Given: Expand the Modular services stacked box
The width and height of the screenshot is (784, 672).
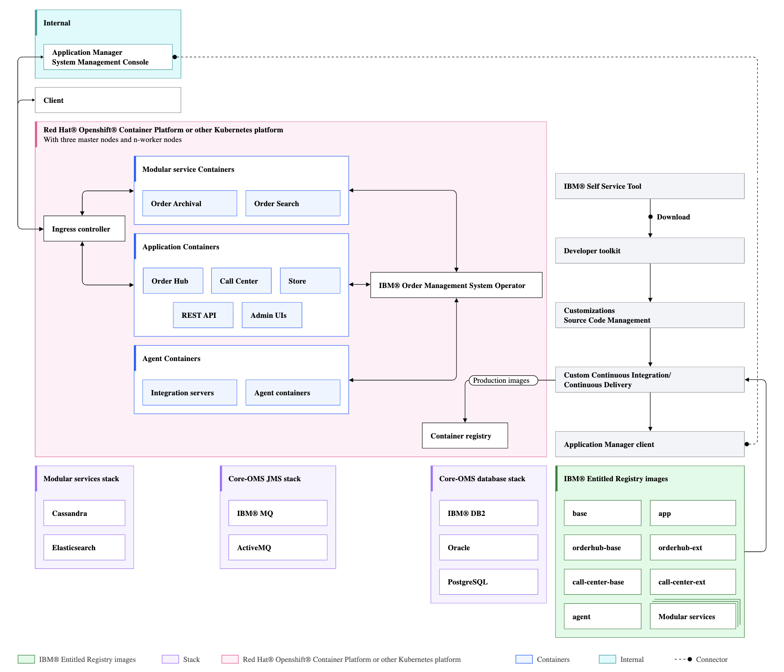Looking at the screenshot, I should click(x=692, y=616).
